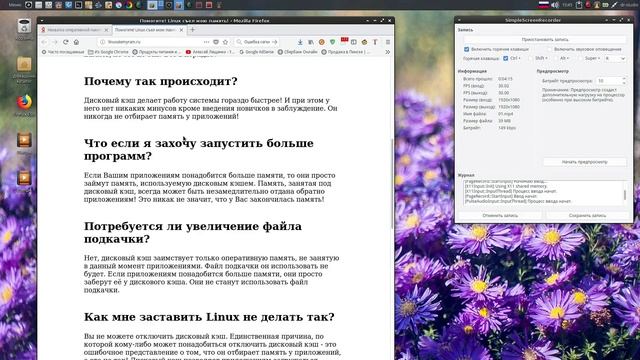Open 'Сбербанк Онлайн' bookmark
Image resolution: width=640 pixels, height=360 pixels.
[298, 52]
